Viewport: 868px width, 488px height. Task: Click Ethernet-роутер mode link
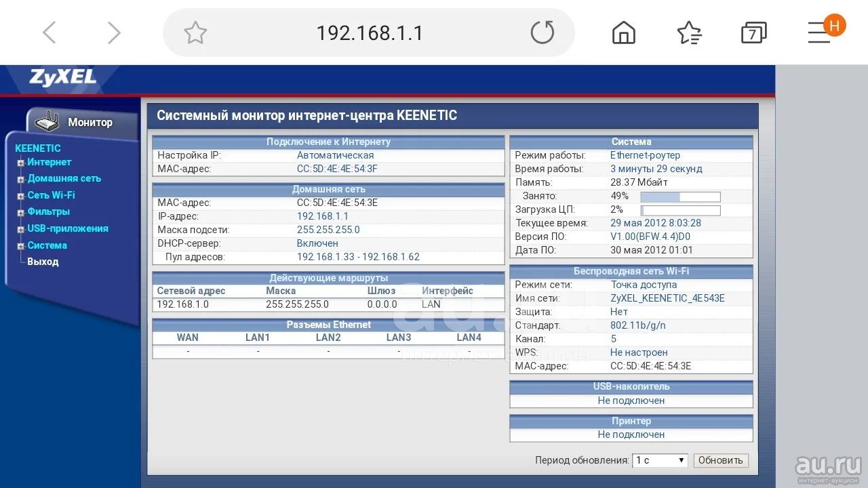point(645,155)
